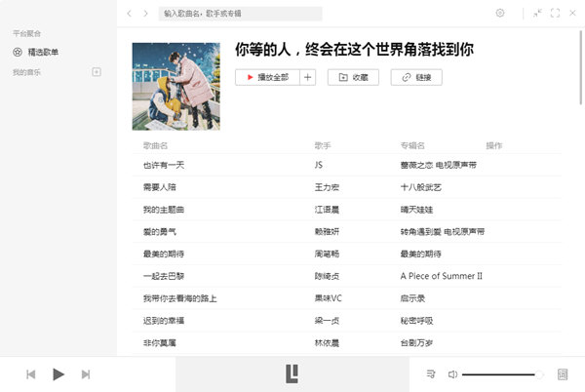Adjust the volume slider
Screen dimensions: 585x392
click(x=503, y=374)
